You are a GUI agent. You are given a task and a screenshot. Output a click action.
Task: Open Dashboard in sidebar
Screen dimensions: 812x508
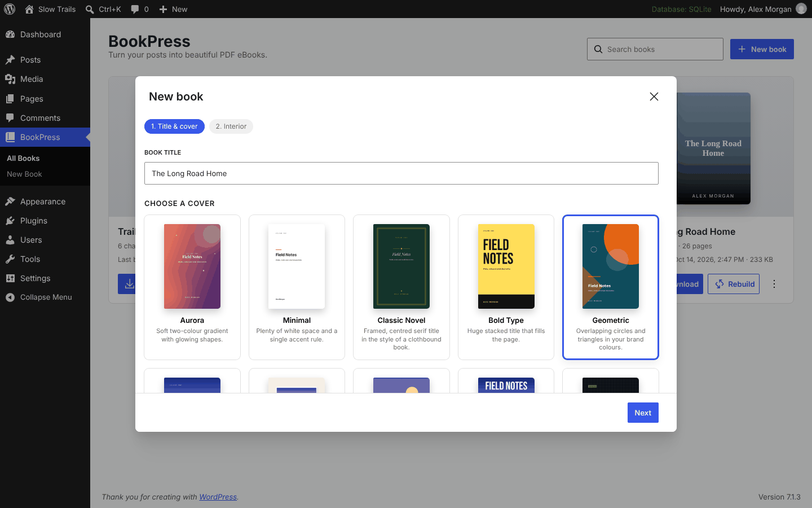tap(45, 34)
